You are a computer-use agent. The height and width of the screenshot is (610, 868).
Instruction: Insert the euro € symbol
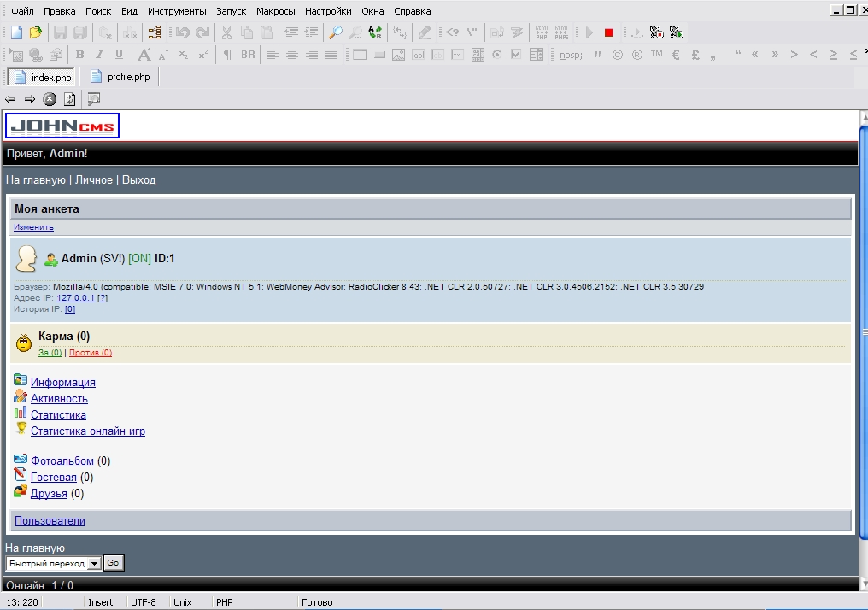click(676, 55)
